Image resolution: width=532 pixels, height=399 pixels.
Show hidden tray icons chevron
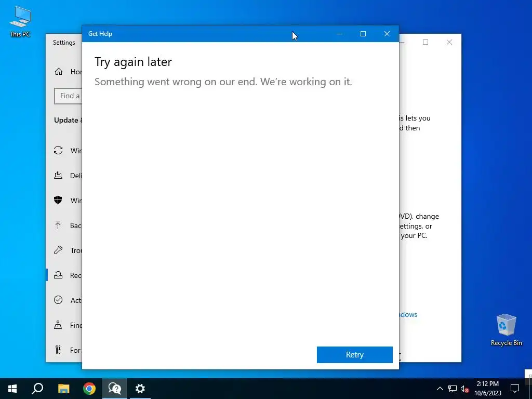(x=440, y=389)
